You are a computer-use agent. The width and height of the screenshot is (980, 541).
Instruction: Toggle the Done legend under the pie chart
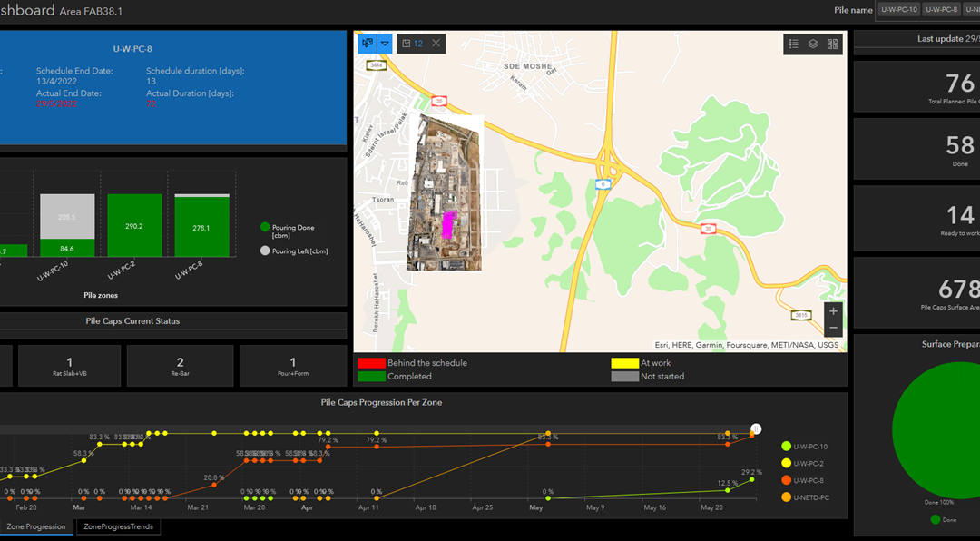tap(942, 520)
